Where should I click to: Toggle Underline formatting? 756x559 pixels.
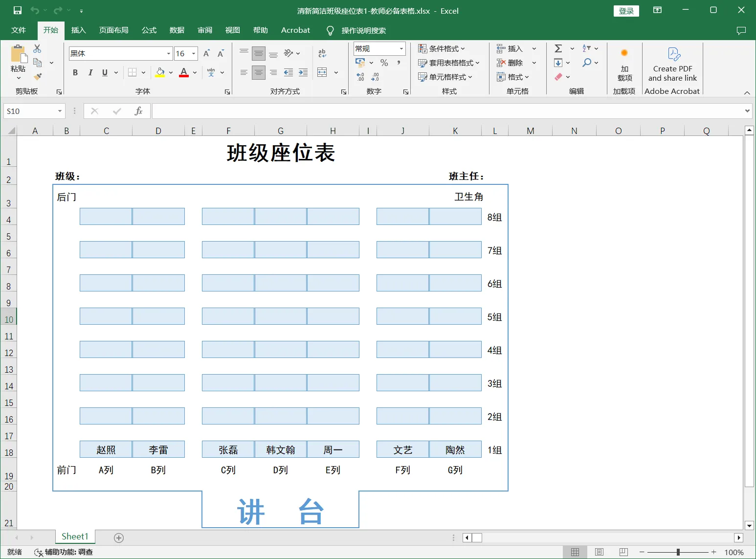coord(105,72)
